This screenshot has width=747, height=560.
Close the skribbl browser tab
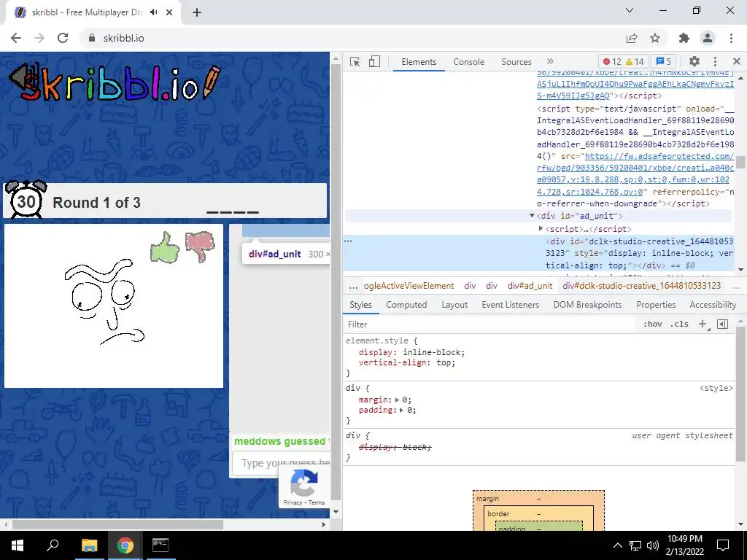coord(169,12)
